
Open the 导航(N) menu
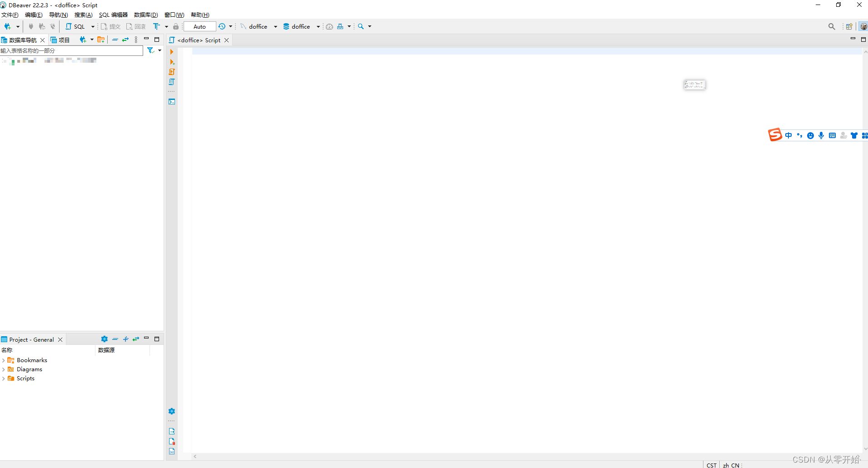tap(58, 15)
